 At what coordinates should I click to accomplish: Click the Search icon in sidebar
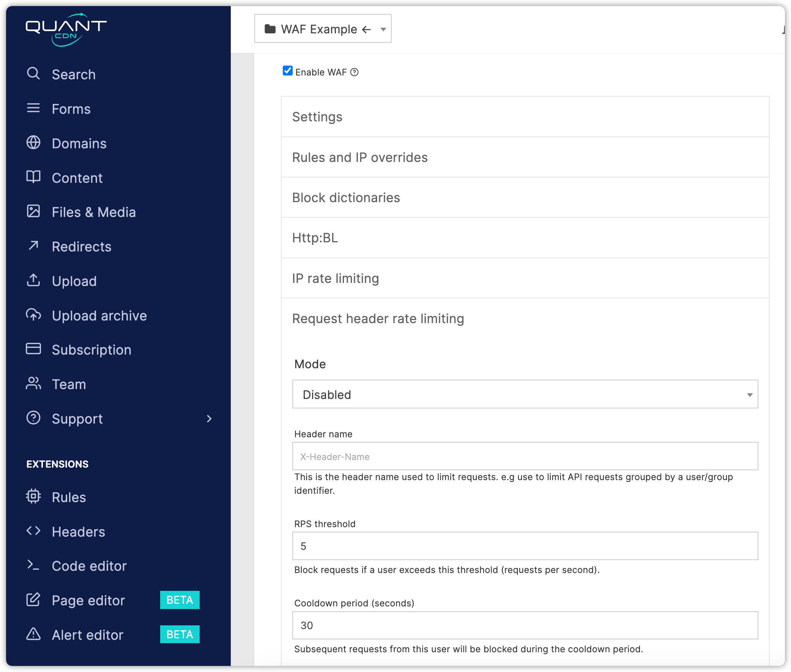[x=33, y=74]
